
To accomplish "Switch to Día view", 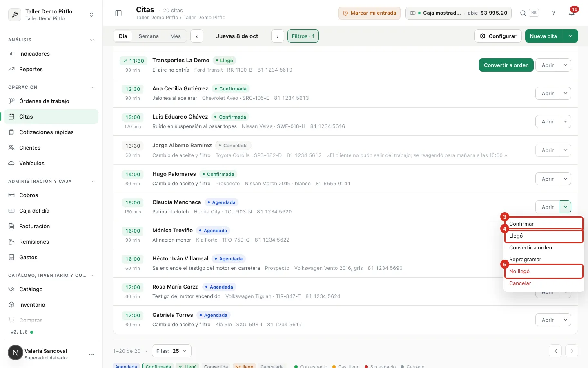I will (123, 36).
